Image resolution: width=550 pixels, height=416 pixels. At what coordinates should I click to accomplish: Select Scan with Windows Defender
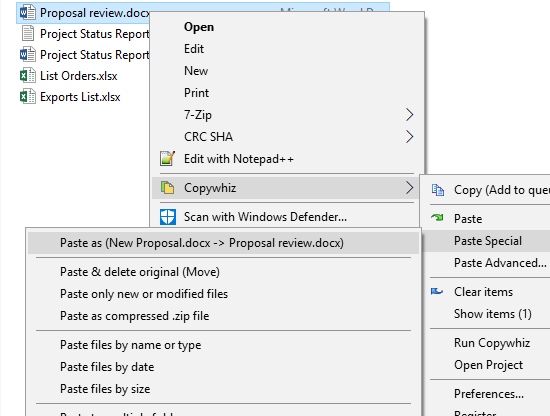point(286,217)
